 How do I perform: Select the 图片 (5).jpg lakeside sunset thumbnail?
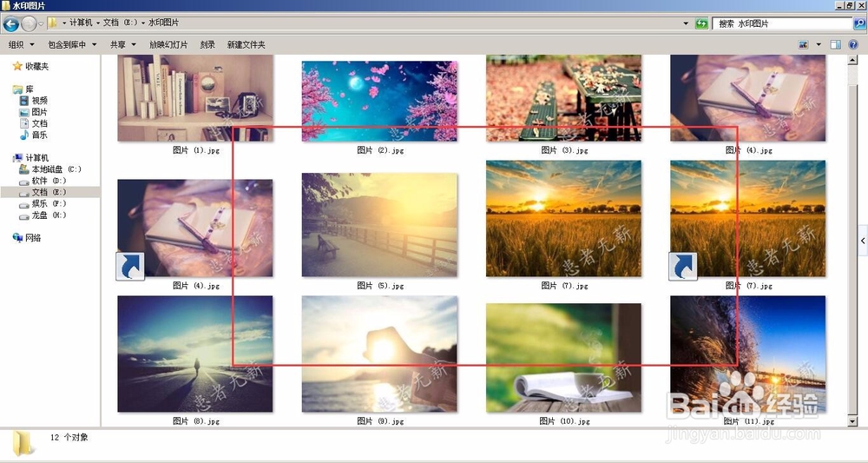(380, 225)
